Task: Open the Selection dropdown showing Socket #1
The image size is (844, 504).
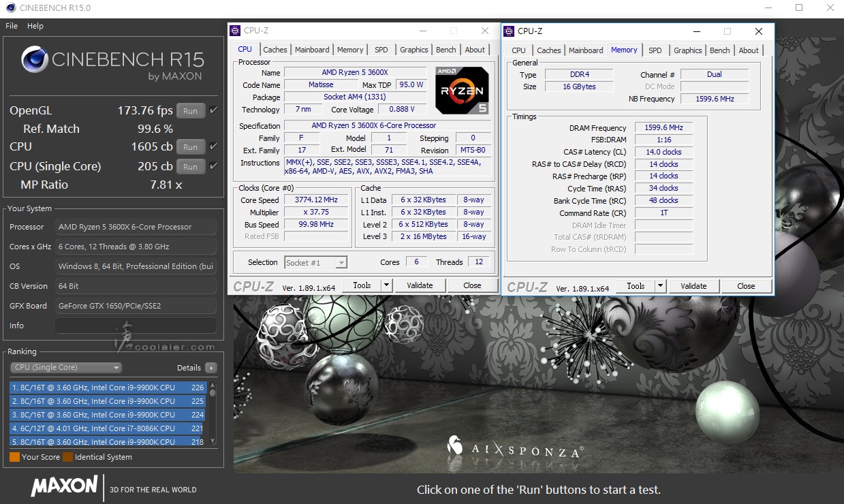Action: (315, 263)
